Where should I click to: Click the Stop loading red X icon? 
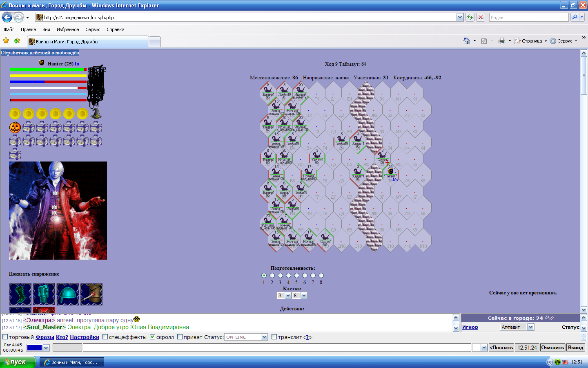(481, 17)
